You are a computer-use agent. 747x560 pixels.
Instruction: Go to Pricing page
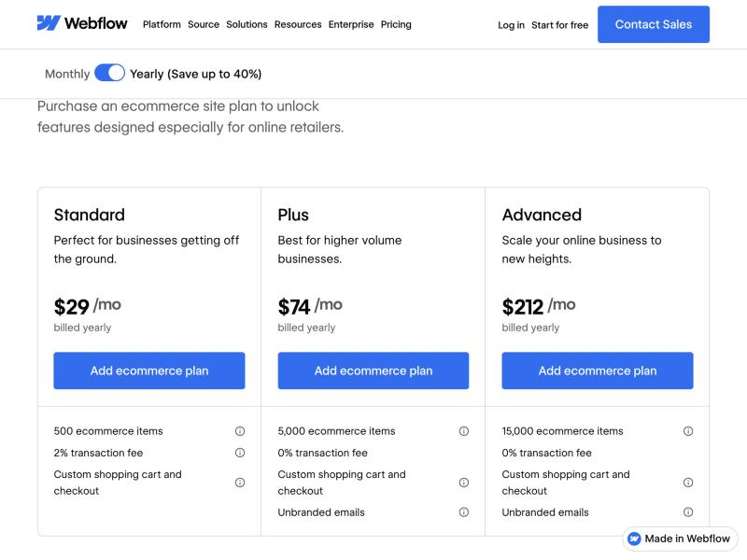coord(396,24)
